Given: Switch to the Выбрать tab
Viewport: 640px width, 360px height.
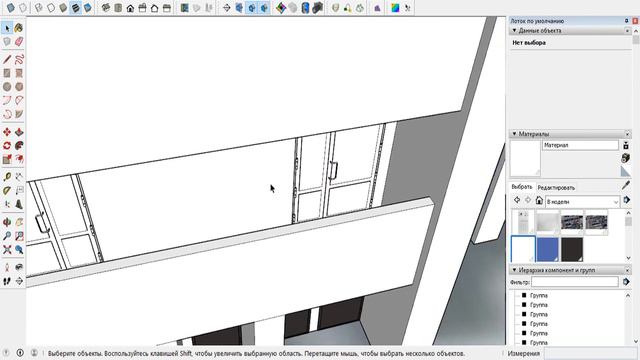Looking at the screenshot, I should tap(522, 187).
